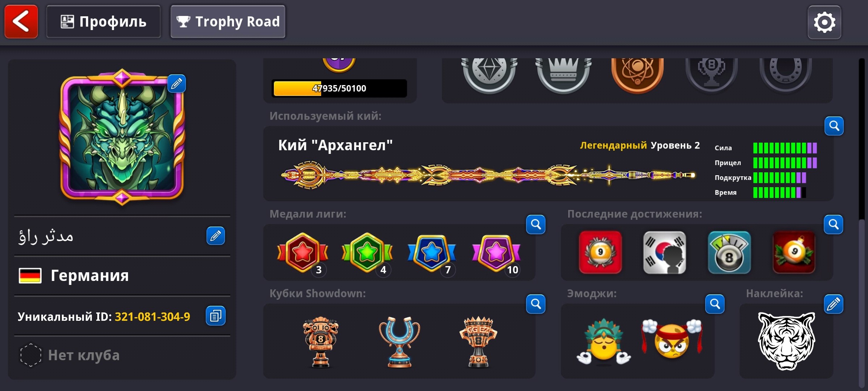Edit player name with pencil icon
Image resolution: width=868 pixels, height=391 pixels.
pos(216,236)
